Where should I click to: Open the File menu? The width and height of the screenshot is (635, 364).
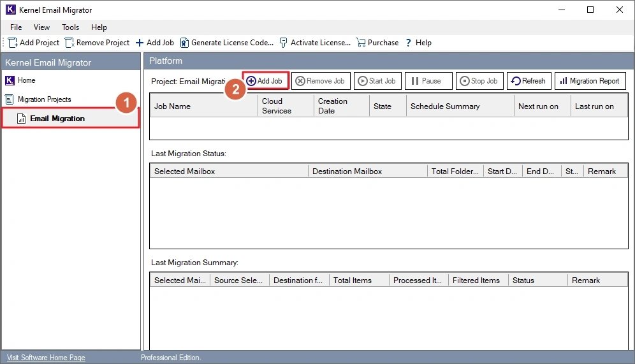click(x=16, y=27)
